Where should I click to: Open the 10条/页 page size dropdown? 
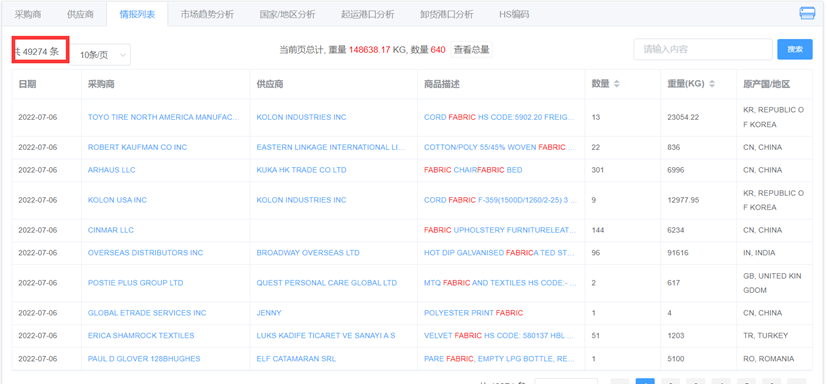101,54
